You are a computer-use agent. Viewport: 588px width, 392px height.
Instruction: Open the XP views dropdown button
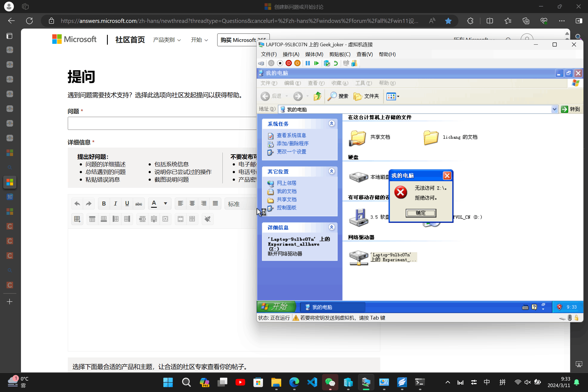(393, 96)
